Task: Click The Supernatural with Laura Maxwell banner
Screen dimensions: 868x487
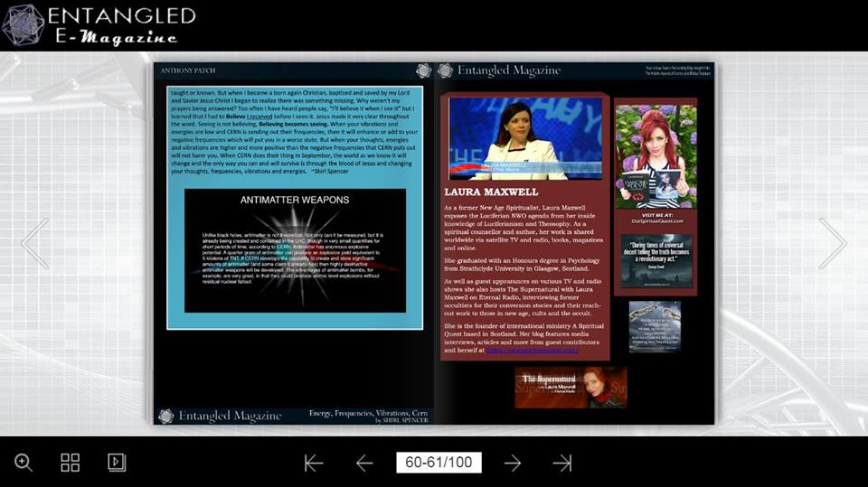Action: [571, 387]
